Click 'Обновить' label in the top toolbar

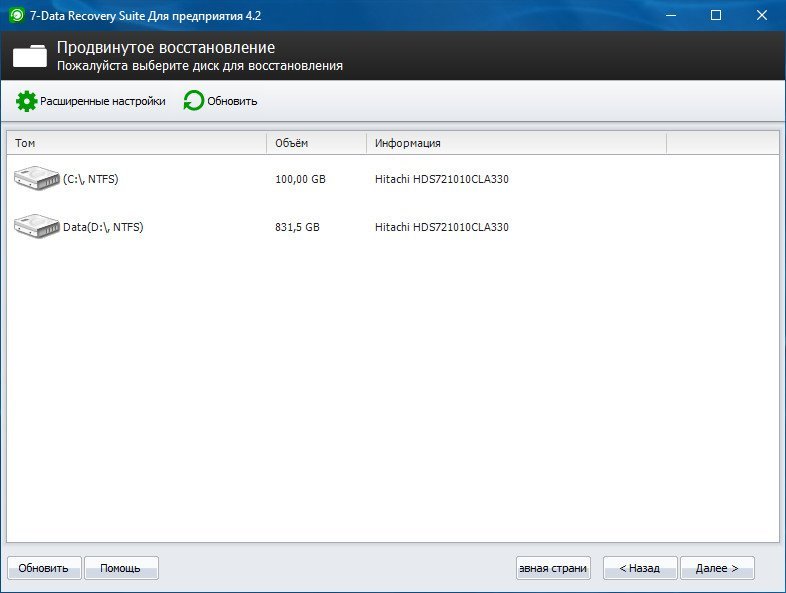click(232, 101)
